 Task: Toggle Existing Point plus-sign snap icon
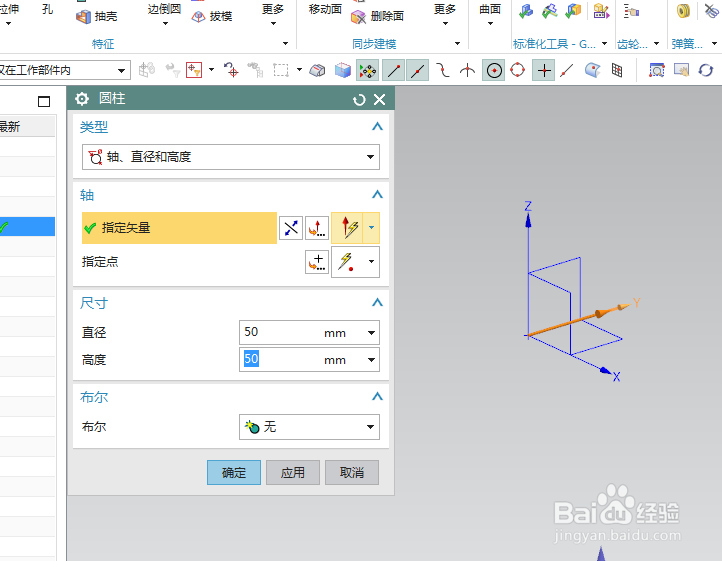pos(544,70)
